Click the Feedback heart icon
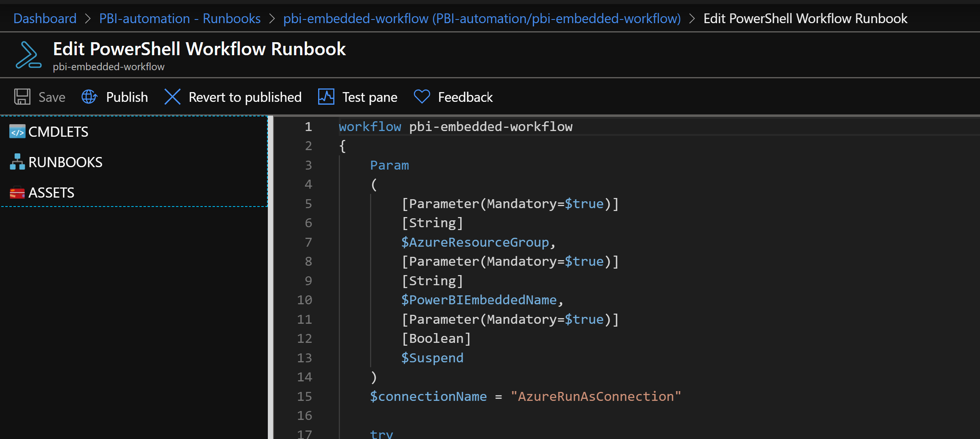Screen dimensions: 980x439 coord(422,97)
